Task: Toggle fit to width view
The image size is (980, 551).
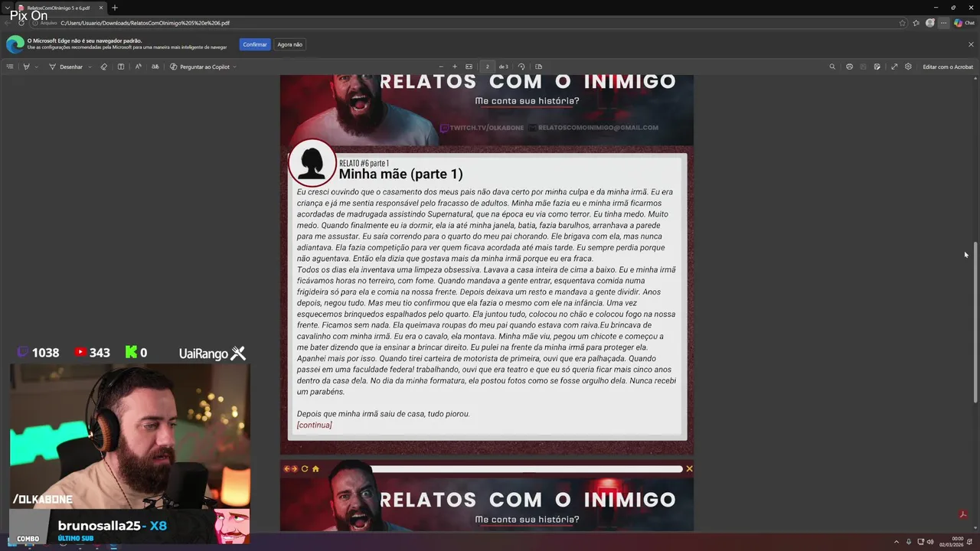Action: click(x=469, y=67)
